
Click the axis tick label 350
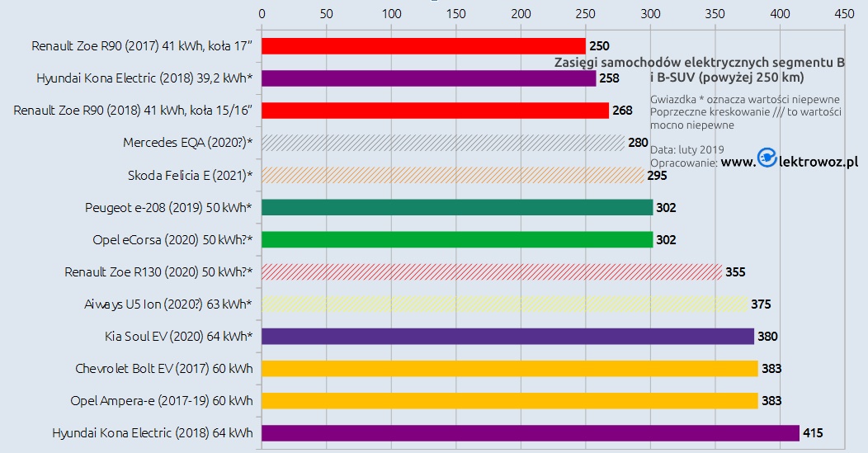pyautogui.click(x=715, y=14)
